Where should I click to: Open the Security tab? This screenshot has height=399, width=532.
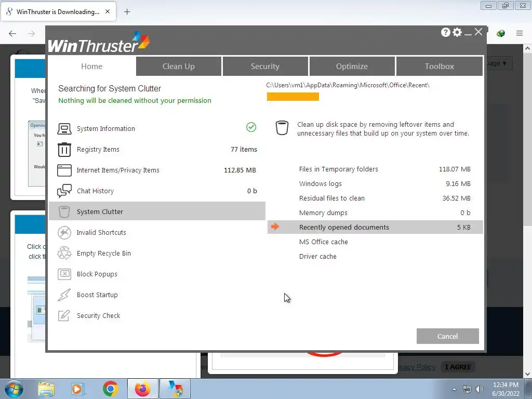[265, 66]
